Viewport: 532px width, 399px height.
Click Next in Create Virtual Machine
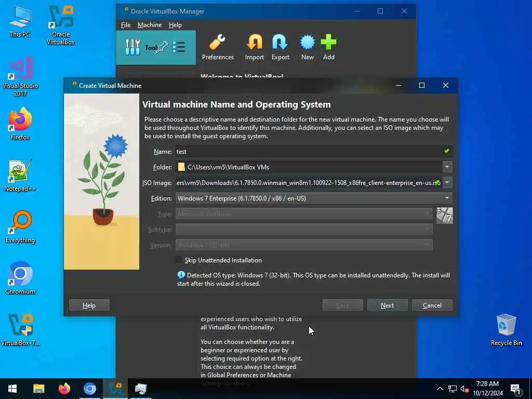click(x=387, y=305)
